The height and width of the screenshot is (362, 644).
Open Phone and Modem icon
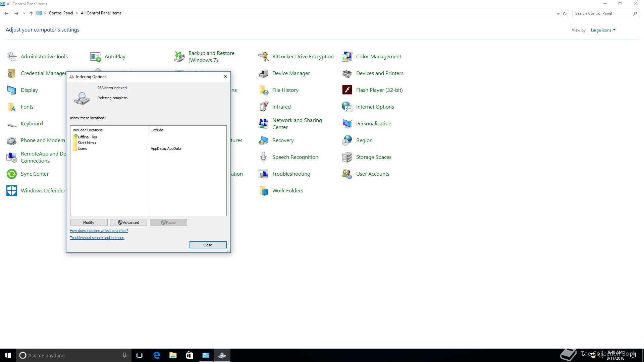[x=12, y=140]
